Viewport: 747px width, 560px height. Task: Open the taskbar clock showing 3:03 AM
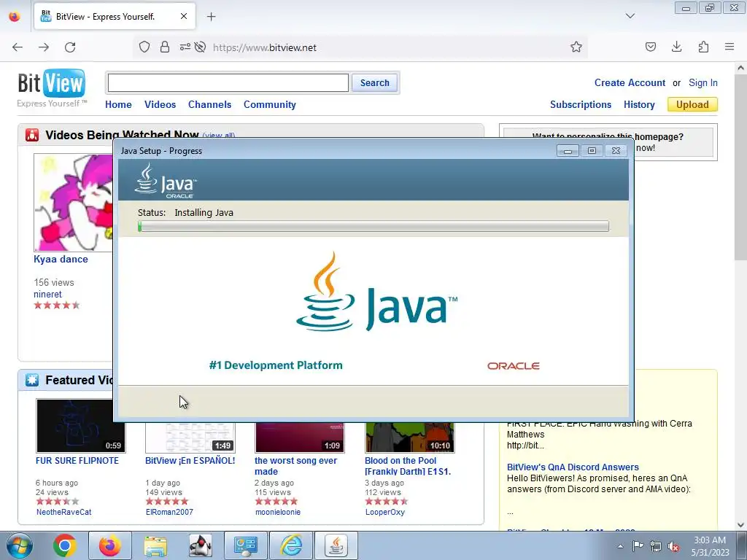tap(710, 546)
